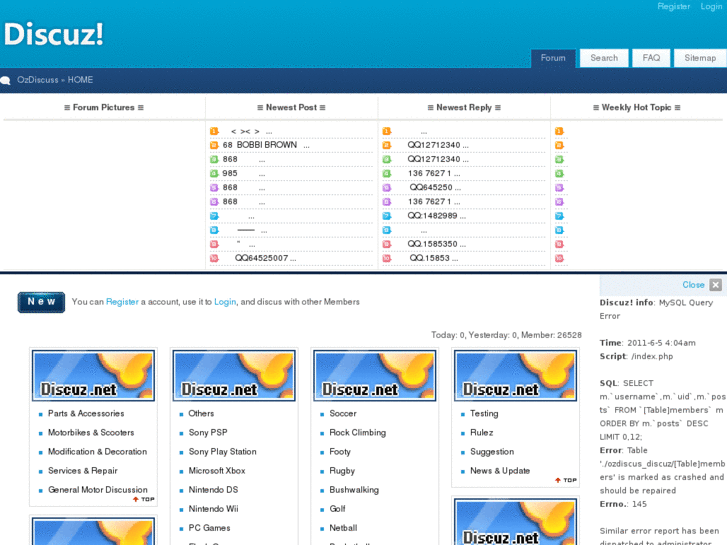Click last red icon in Weekly Hot Topic
The image size is (727, 545).
559,258
